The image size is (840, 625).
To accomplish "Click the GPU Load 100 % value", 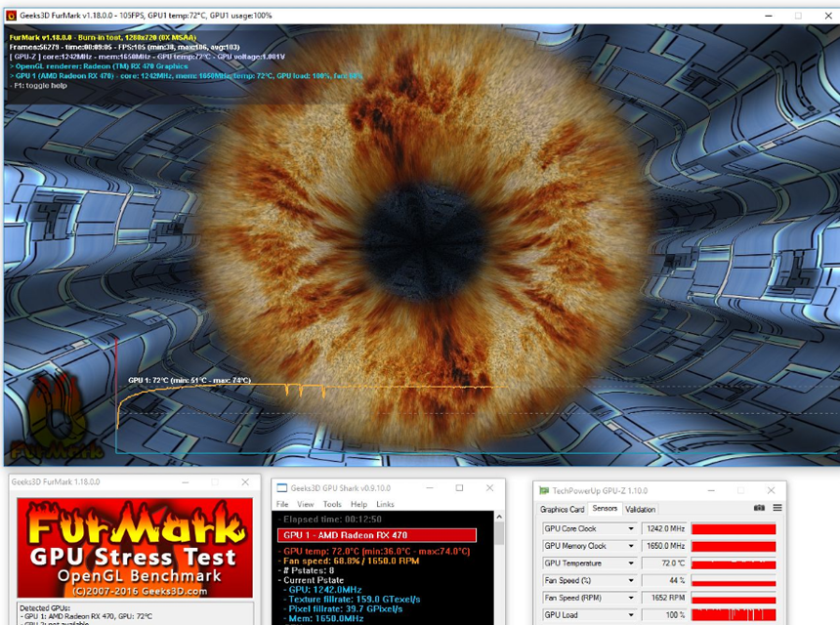I will pyautogui.click(x=664, y=615).
